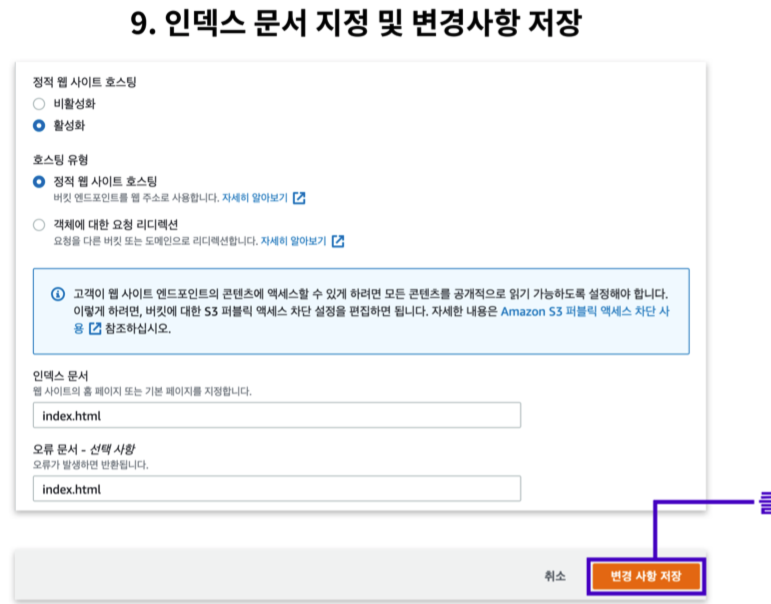The image size is (771, 604).
Task: Click the 정적 웹 사이트 호스팅 option label
Action: (x=105, y=181)
